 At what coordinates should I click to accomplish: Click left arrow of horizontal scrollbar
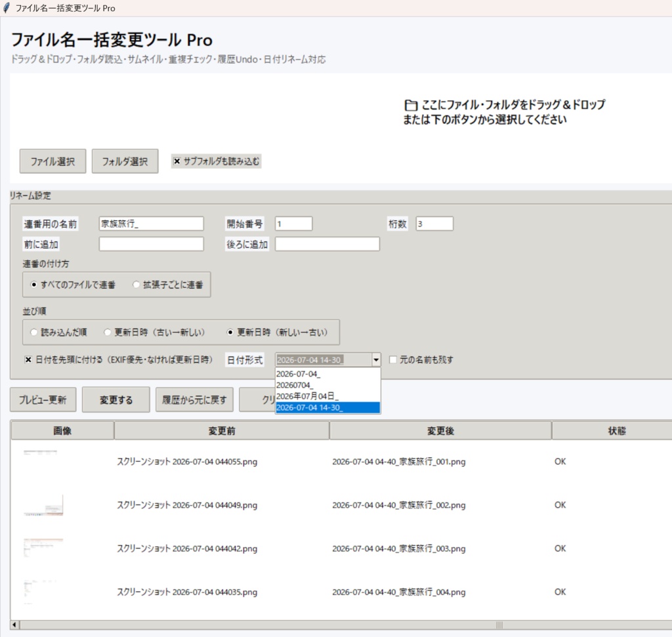pos(14,625)
